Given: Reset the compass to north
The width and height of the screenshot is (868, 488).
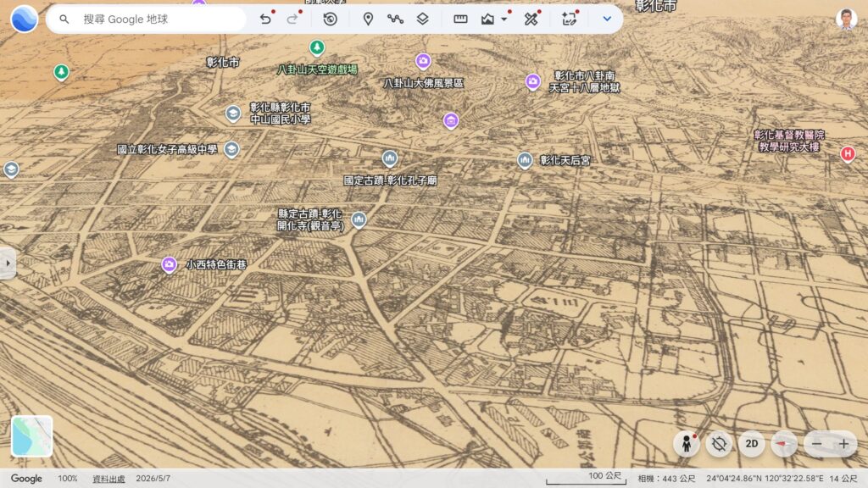Looking at the screenshot, I should 784,444.
